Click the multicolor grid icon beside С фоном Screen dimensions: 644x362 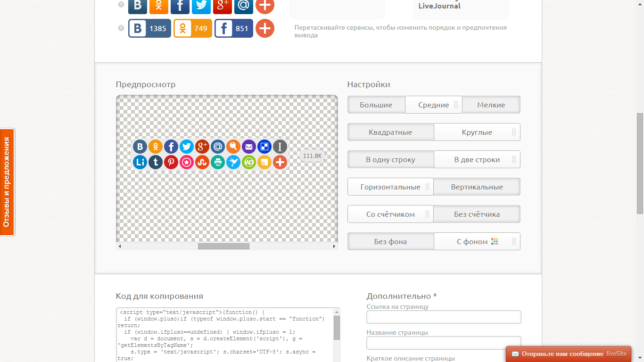495,241
